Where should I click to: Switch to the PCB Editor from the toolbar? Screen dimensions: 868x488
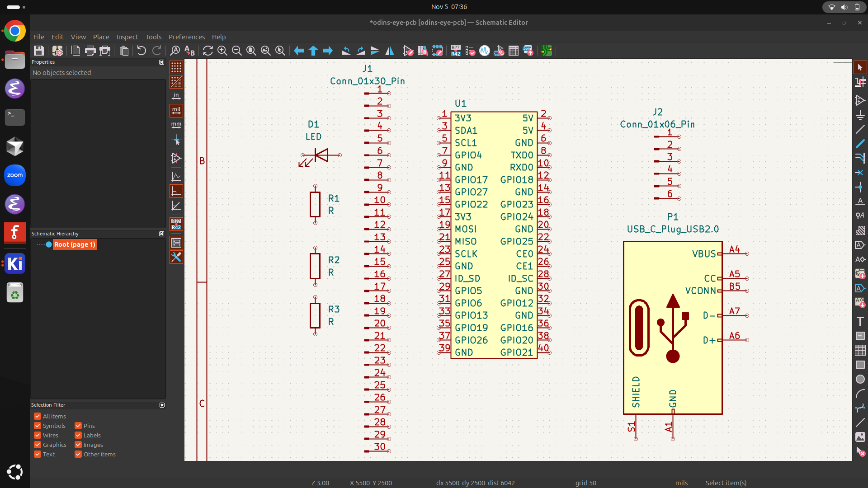[547, 51]
